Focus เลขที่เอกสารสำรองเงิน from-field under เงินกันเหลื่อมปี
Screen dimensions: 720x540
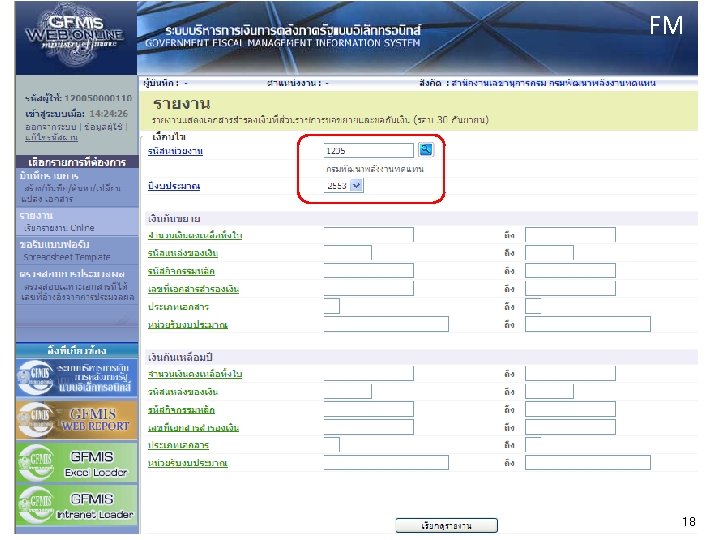[x=369, y=427]
